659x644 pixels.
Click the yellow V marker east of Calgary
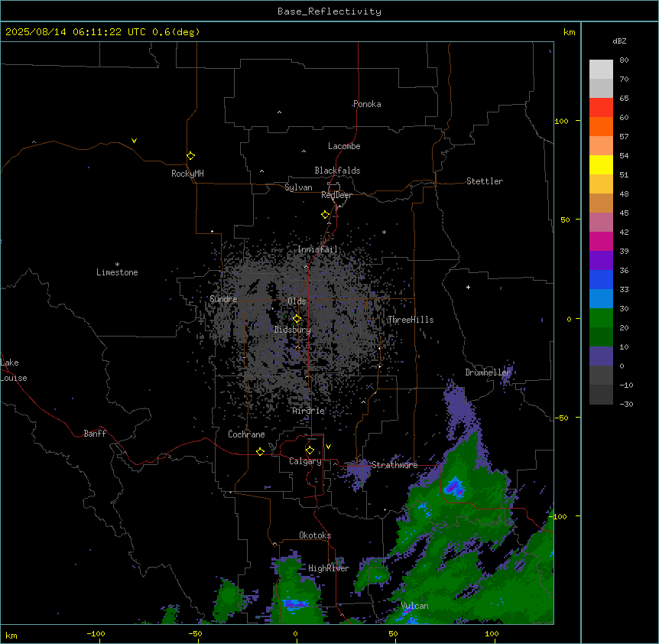click(x=328, y=447)
